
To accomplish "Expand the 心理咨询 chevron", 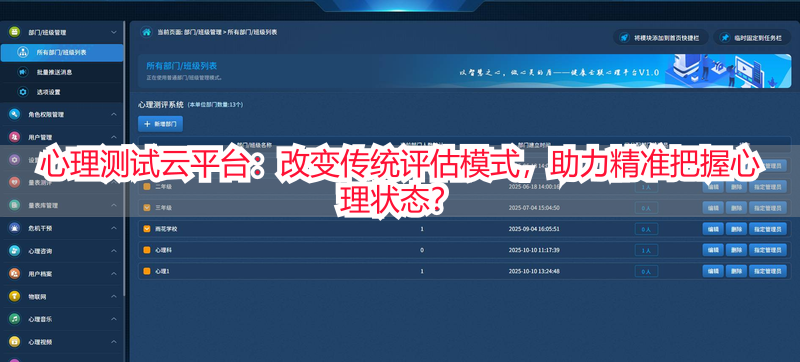I will coord(114,251).
